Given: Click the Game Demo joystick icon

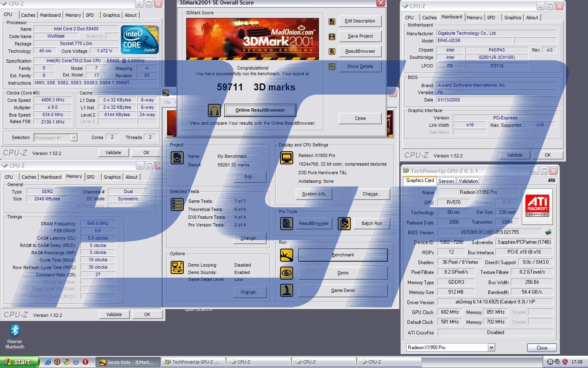Looking at the screenshot, I should coord(287,290).
